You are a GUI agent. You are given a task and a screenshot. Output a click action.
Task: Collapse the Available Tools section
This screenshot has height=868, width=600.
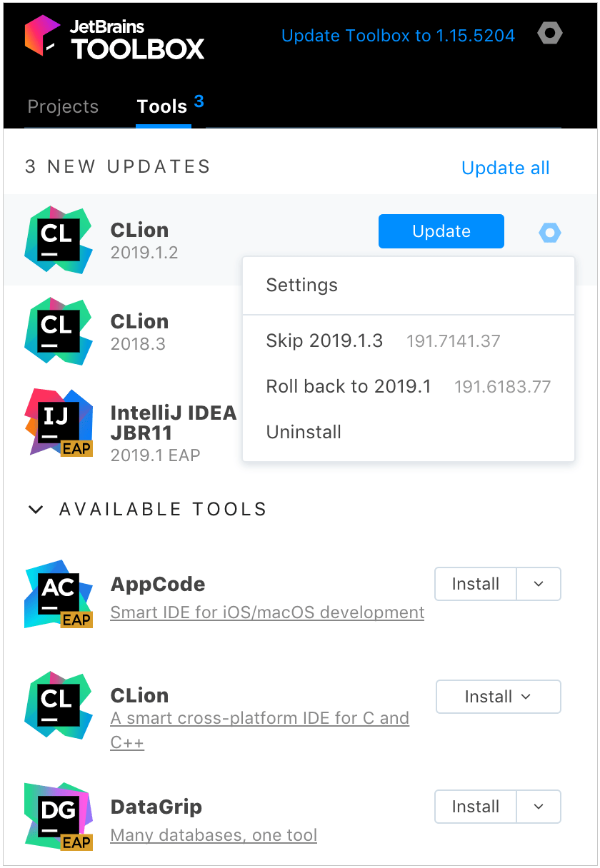click(x=35, y=509)
